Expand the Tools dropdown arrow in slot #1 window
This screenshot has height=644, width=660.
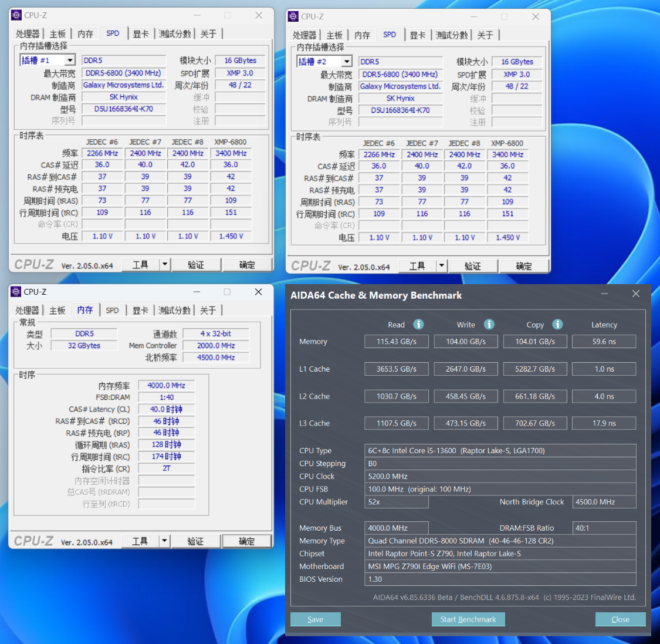point(165,265)
